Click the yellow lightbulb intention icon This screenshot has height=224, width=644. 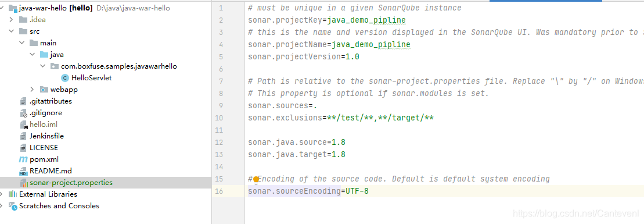[256, 180]
